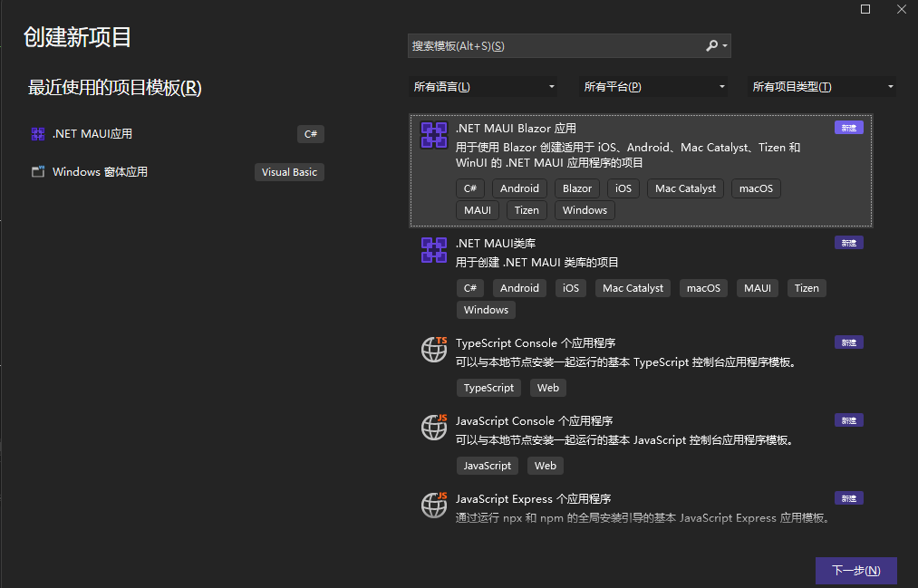Click 新建 badge on JavaScript Express template
918x588 pixels.
(849, 498)
